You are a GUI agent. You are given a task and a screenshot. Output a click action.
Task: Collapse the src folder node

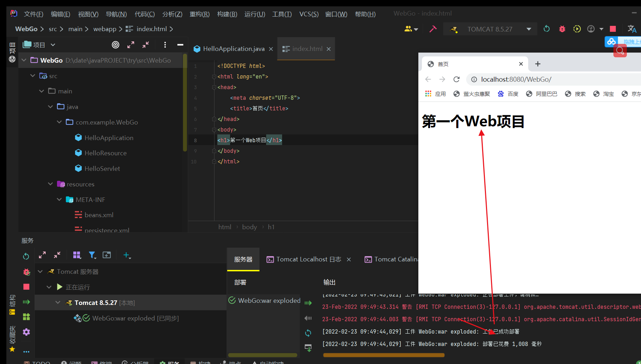coord(33,76)
